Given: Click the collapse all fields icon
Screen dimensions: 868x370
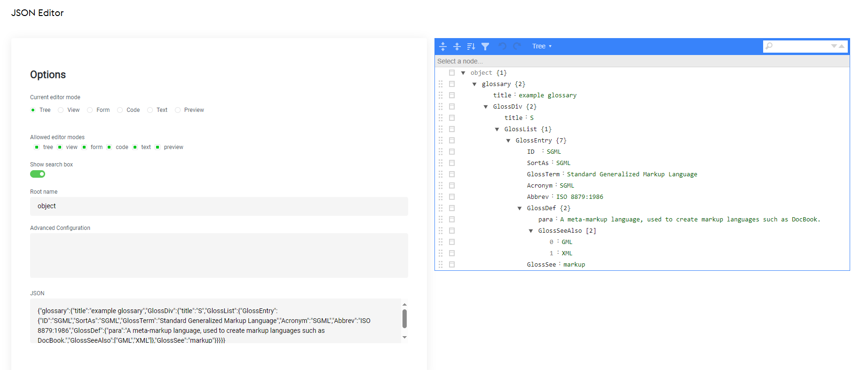Looking at the screenshot, I should coord(457,46).
